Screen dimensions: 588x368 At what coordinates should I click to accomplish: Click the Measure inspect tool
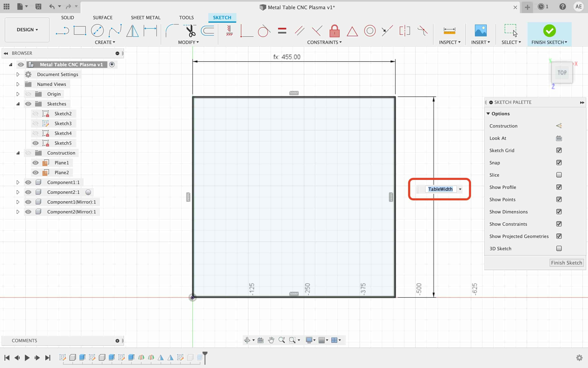tap(449, 31)
